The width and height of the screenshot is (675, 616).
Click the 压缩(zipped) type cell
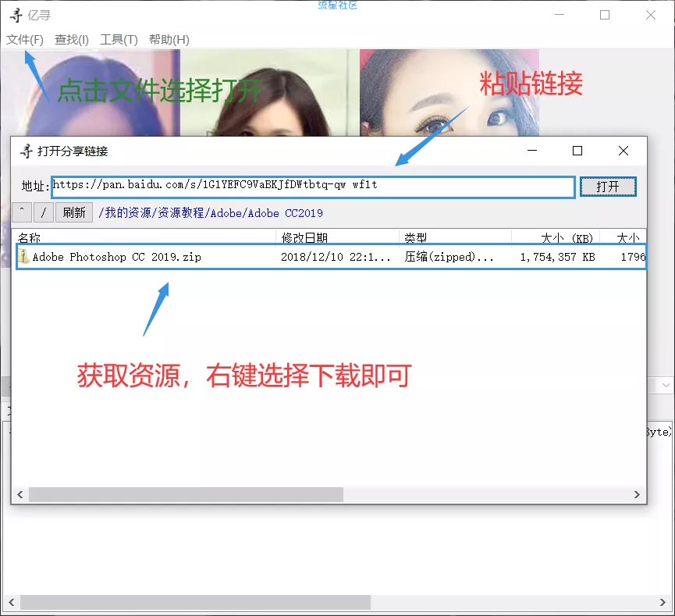pos(449,257)
